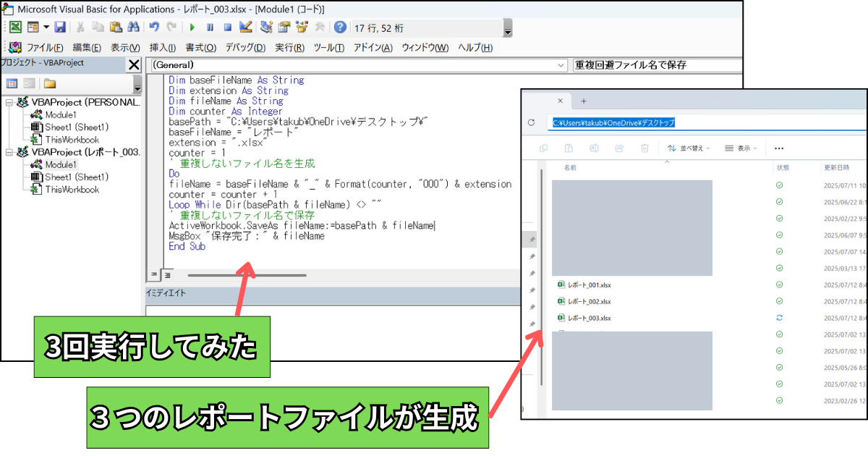
Task: Click the greyed Toolbox icon
Action: 319,28
